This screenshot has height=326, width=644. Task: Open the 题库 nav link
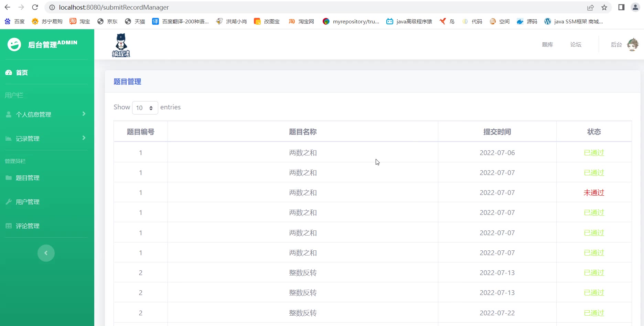tap(547, 45)
